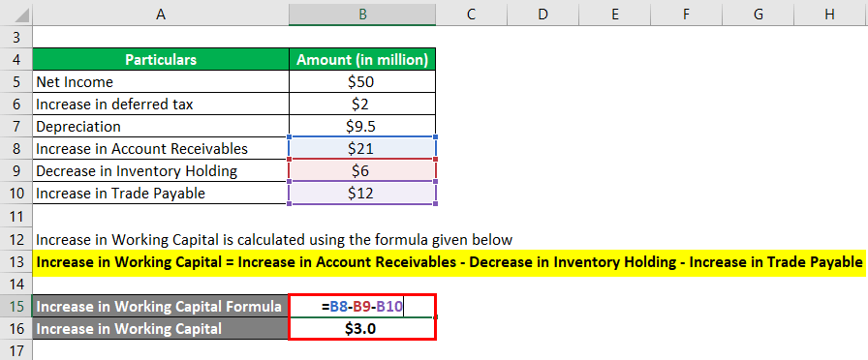Select the Depreciation label cell
This screenshot has width=868, height=360.
(161, 126)
